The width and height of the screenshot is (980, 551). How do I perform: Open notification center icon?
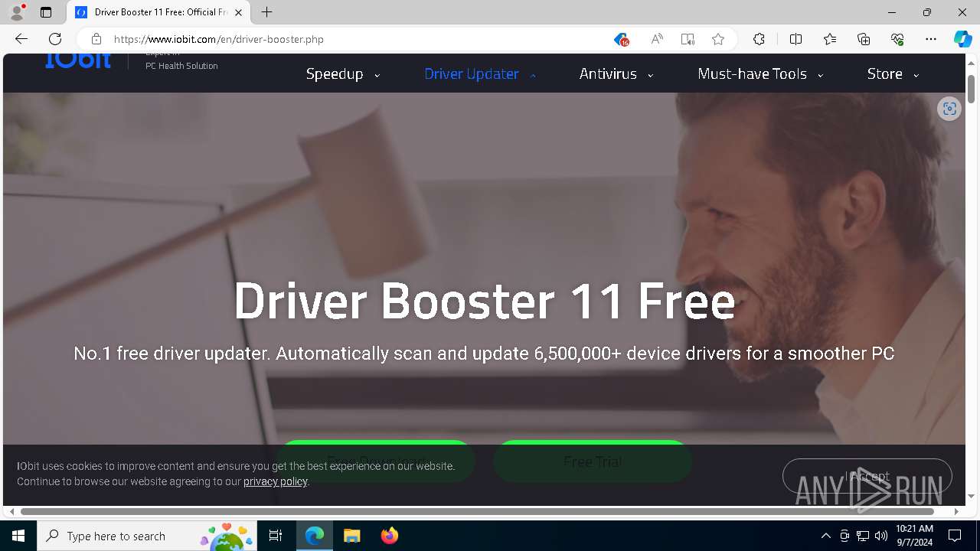[955, 536]
